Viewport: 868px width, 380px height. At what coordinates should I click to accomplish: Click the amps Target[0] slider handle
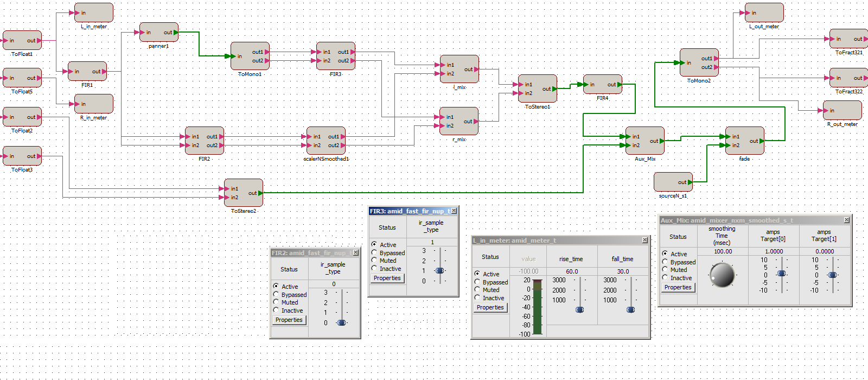(x=782, y=273)
